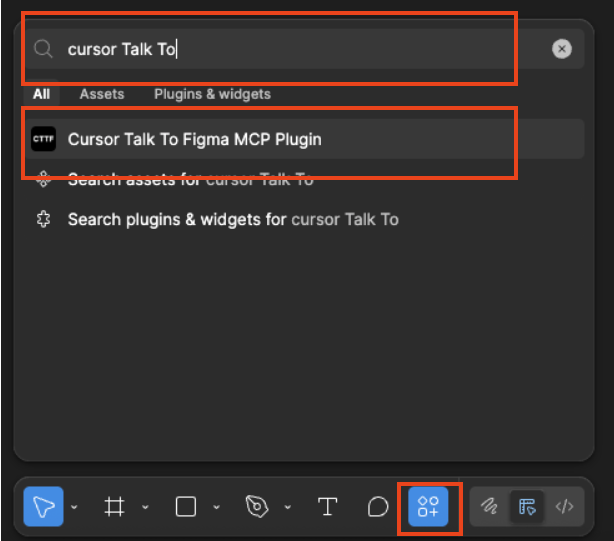
Task: Select the Rectangle shape tool
Action: click(186, 507)
